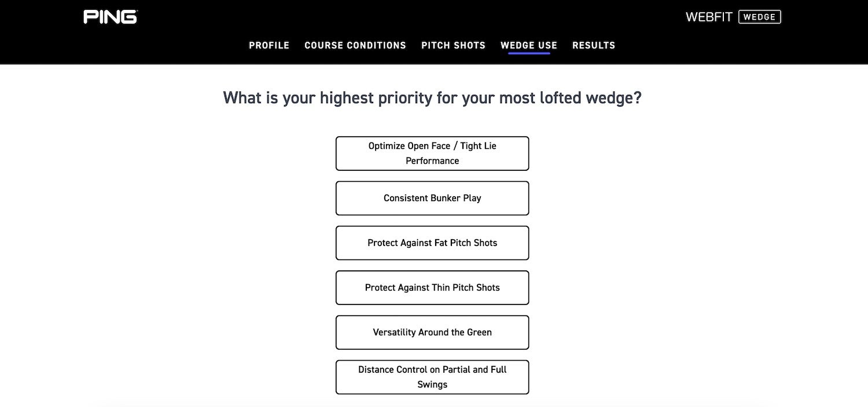
Task: Return home via the PING brand mark
Action: coord(110,17)
